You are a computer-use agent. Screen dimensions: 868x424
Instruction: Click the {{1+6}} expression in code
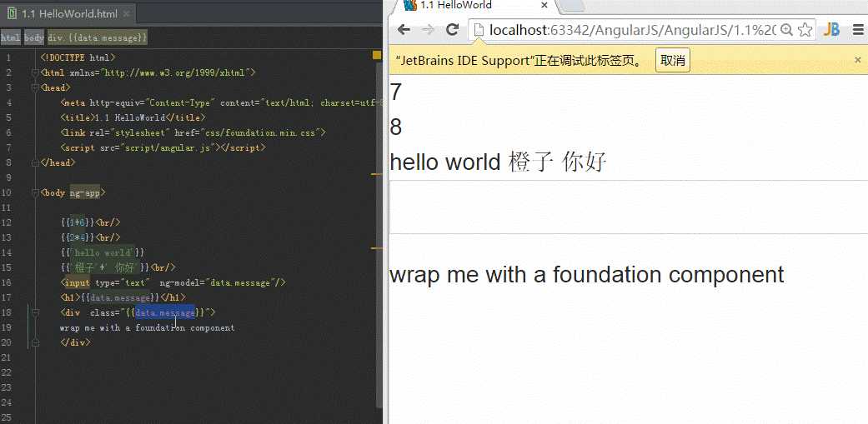click(78, 222)
